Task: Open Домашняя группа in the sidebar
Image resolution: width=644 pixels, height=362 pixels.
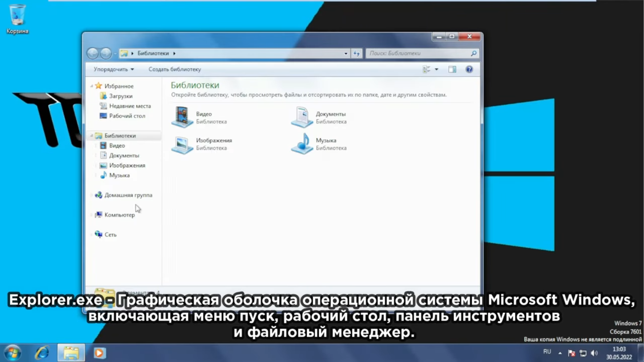Action: [x=128, y=195]
